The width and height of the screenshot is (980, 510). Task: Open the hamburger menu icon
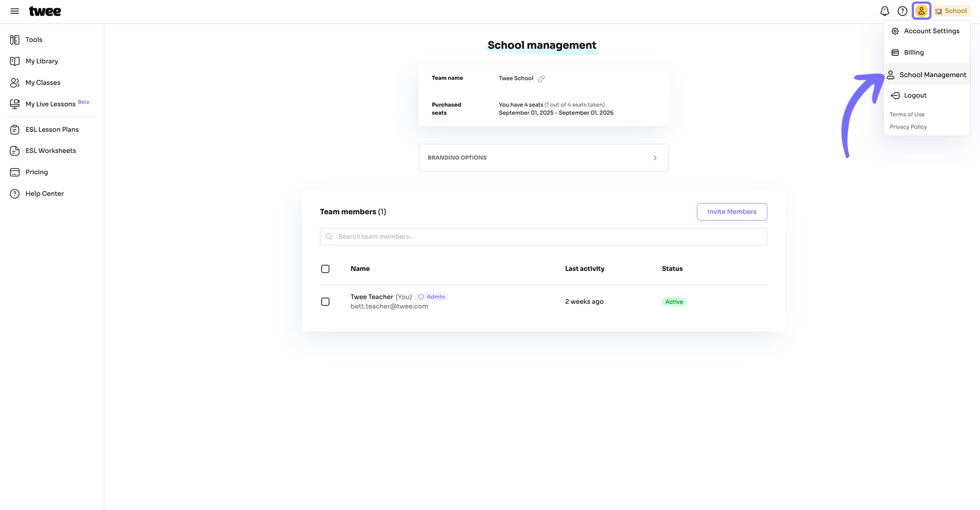click(15, 11)
